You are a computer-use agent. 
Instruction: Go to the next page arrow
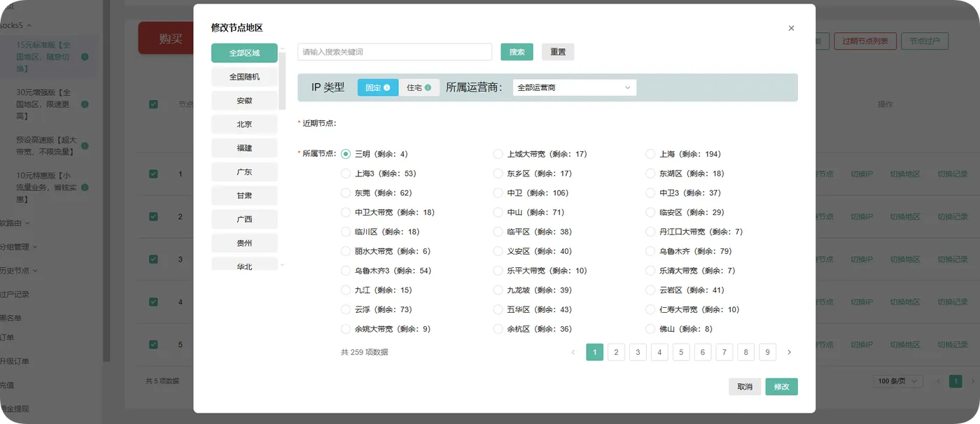point(790,352)
